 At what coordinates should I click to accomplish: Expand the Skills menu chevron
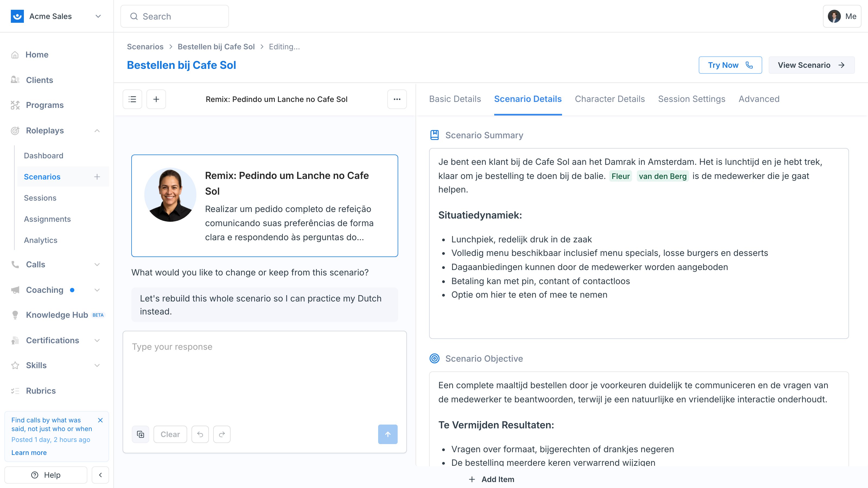[97, 365]
